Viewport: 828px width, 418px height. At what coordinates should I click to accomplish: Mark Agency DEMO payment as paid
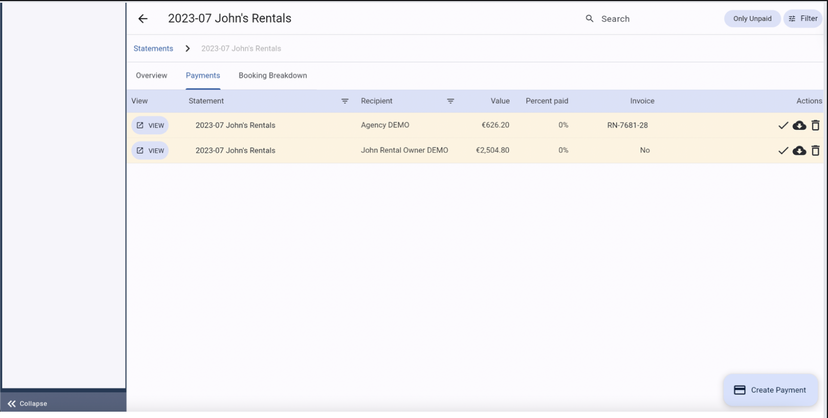783,125
